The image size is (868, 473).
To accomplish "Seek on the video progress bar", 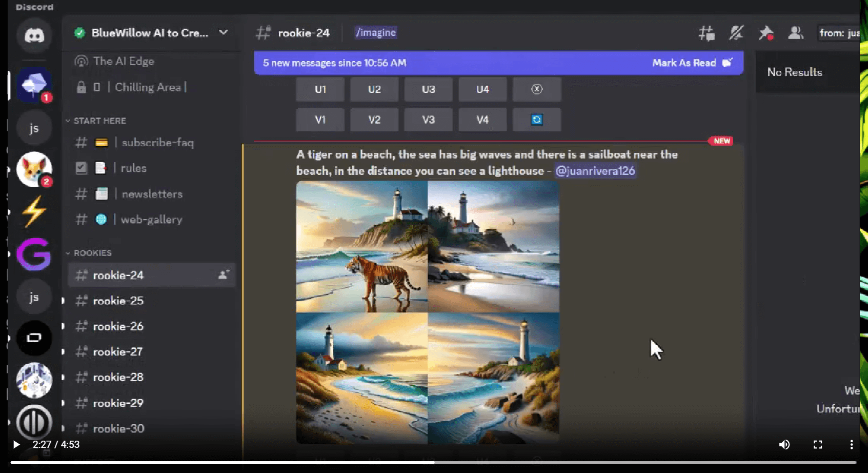I will [x=434, y=462].
